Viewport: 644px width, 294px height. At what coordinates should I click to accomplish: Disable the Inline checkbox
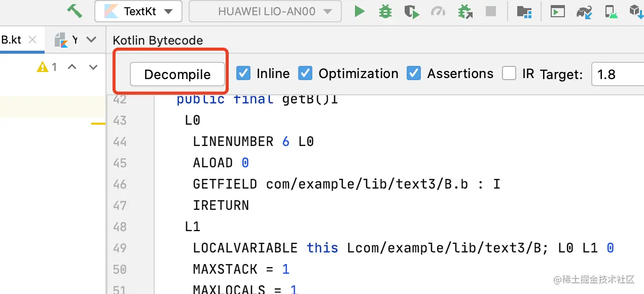244,73
